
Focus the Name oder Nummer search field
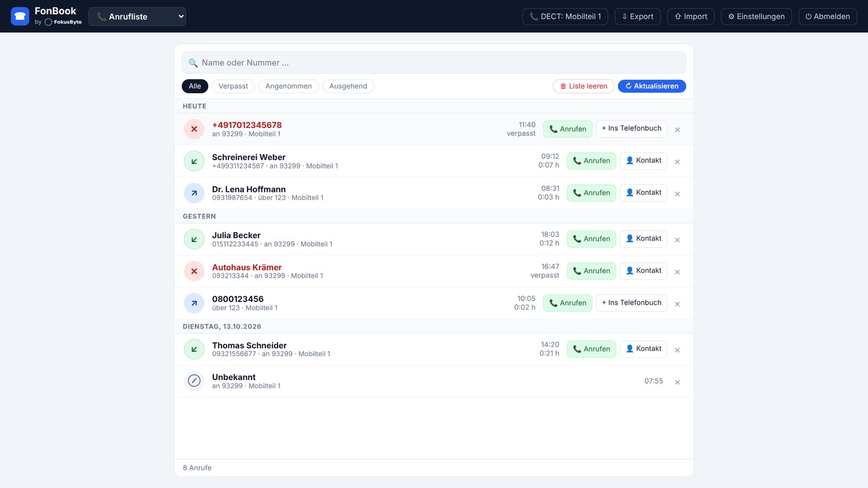point(434,63)
